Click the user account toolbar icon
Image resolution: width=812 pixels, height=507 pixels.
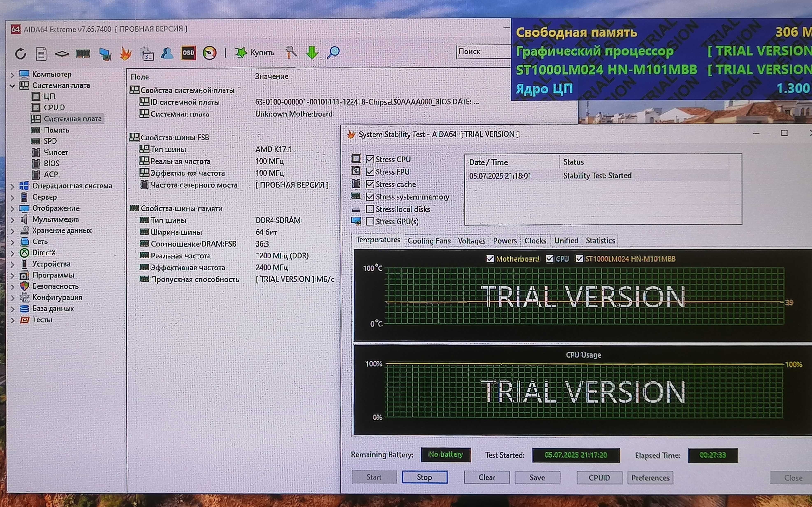coord(167,53)
